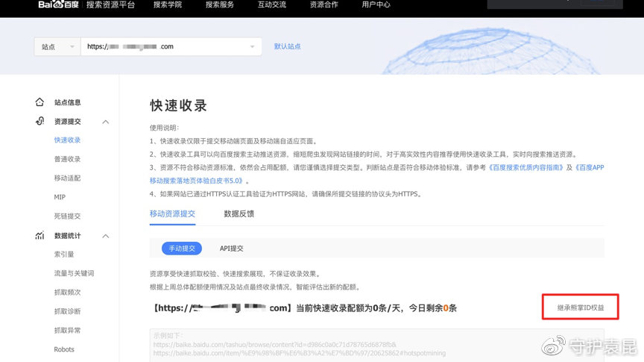This screenshot has height=362, width=644.
Task: Click the 当前快速收录配额为0条/天 text
Action: [350, 308]
